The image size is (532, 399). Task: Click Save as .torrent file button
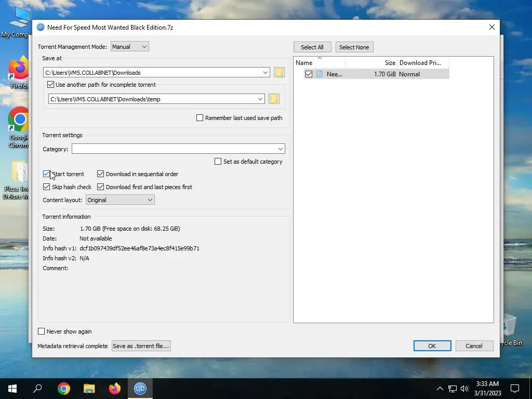click(x=141, y=346)
